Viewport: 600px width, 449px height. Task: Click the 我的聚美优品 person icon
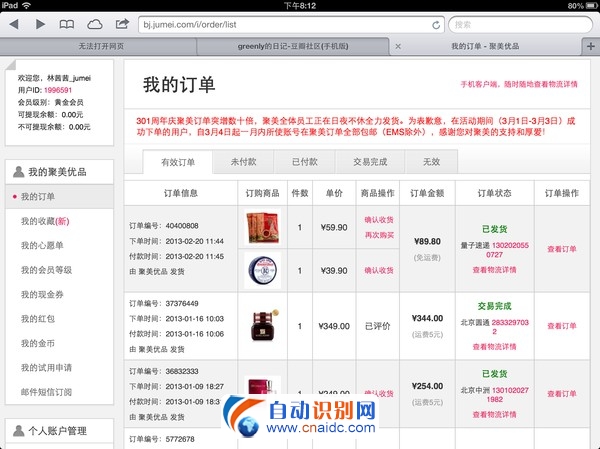point(18,172)
